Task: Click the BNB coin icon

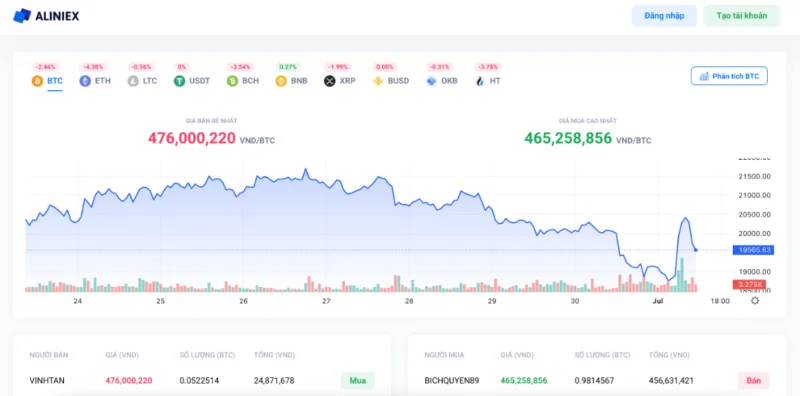Action: [281, 81]
